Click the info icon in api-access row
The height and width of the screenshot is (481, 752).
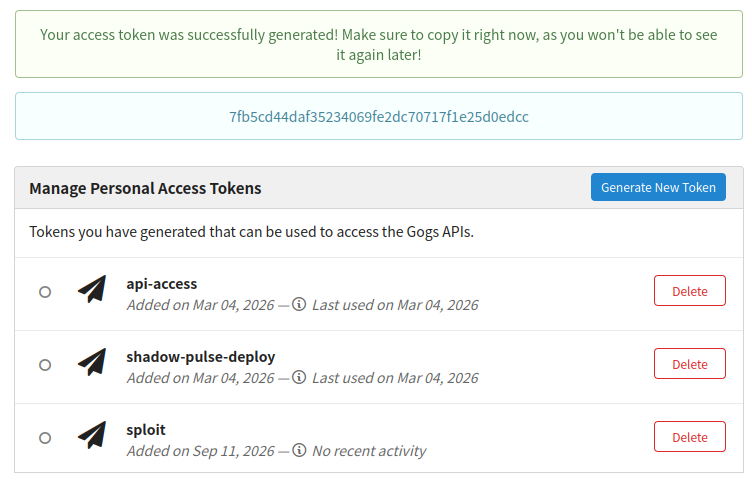pyautogui.click(x=299, y=305)
